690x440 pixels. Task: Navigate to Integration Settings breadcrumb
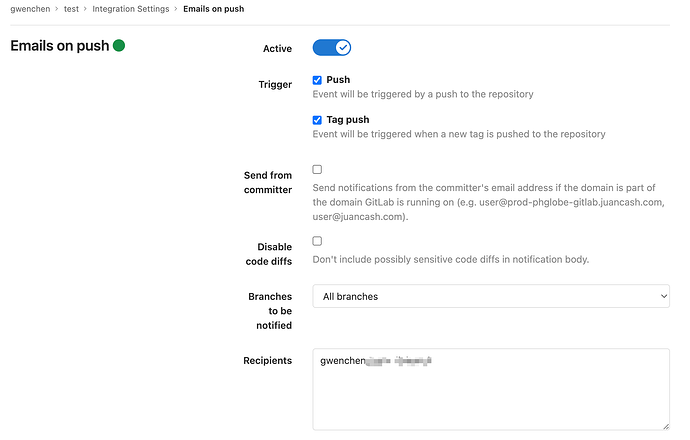click(x=130, y=9)
